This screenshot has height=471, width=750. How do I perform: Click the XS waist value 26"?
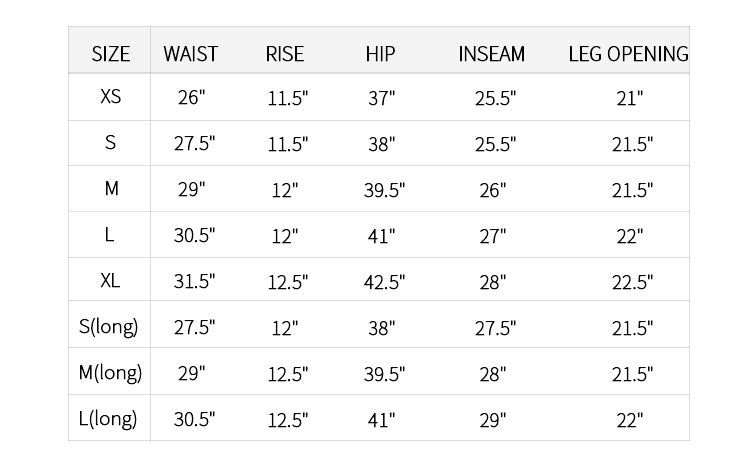pyautogui.click(x=191, y=98)
